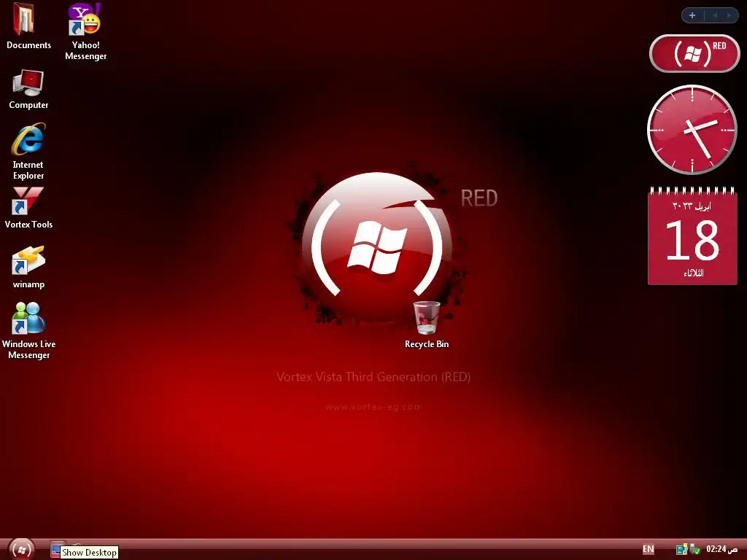Open the EN language bar indicator
The height and width of the screenshot is (560, 747).
pos(648,549)
